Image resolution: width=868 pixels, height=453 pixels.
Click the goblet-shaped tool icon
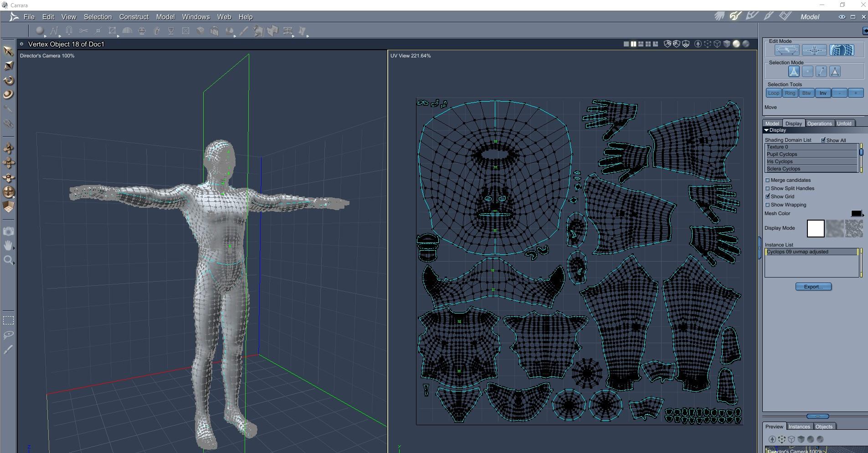pos(171,31)
